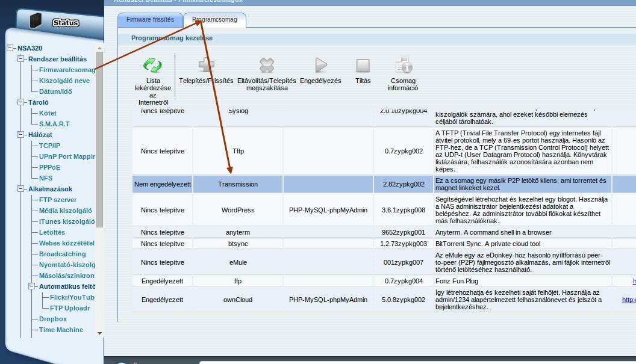Open Nyomtató-kiszolgáló settings
636x364 pixels.
(67, 265)
